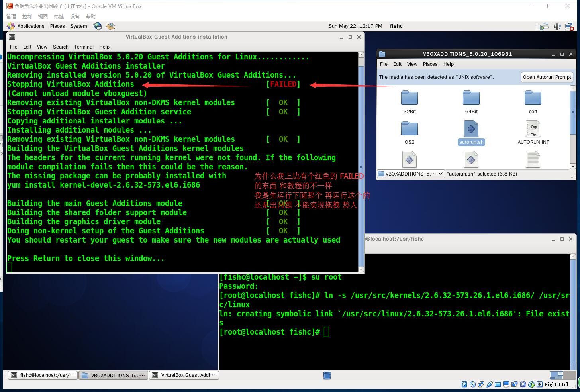Open the location dropdown VBOXADDITIONS_5
The image size is (580, 392).
click(411, 174)
